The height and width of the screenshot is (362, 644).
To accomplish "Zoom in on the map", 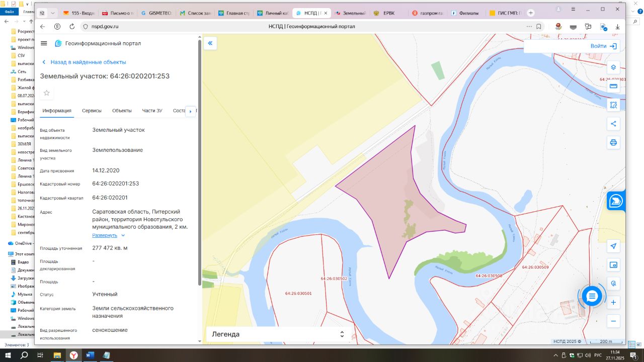I will pyautogui.click(x=613, y=303).
